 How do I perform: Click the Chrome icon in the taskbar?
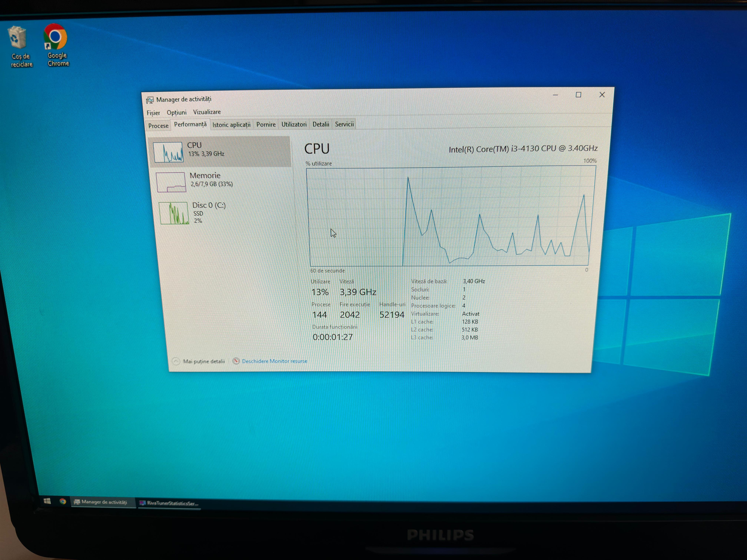tap(63, 501)
